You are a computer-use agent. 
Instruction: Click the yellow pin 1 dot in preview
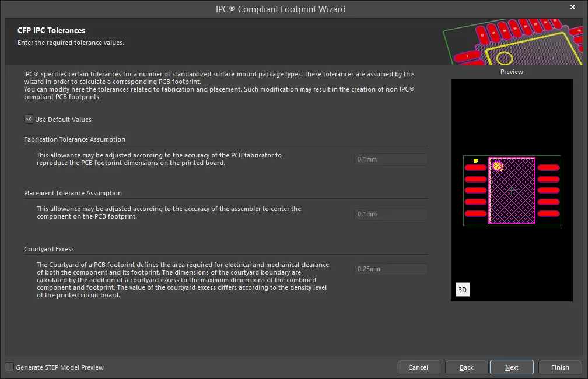[475, 160]
